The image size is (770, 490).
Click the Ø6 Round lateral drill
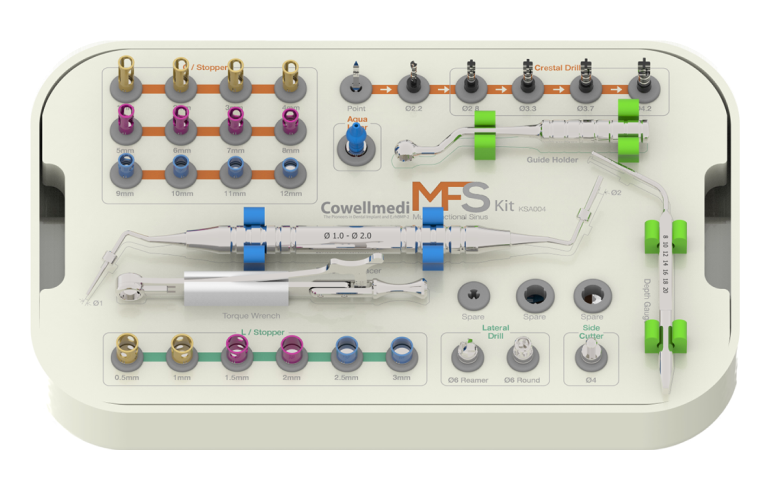(520, 356)
